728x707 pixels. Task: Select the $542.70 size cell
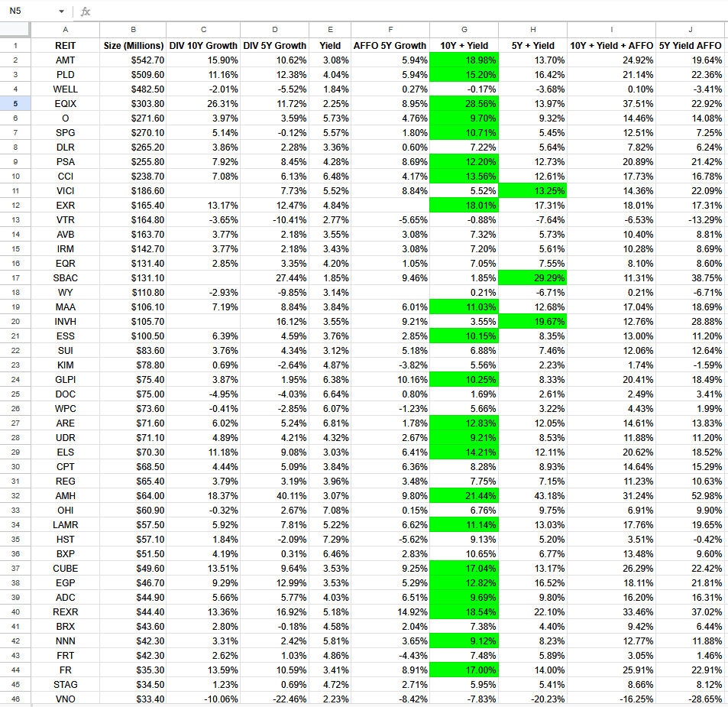click(133, 60)
